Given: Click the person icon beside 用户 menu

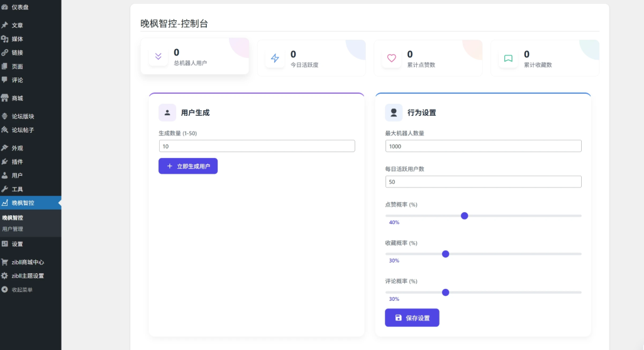Looking at the screenshot, I should click(x=4, y=175).
